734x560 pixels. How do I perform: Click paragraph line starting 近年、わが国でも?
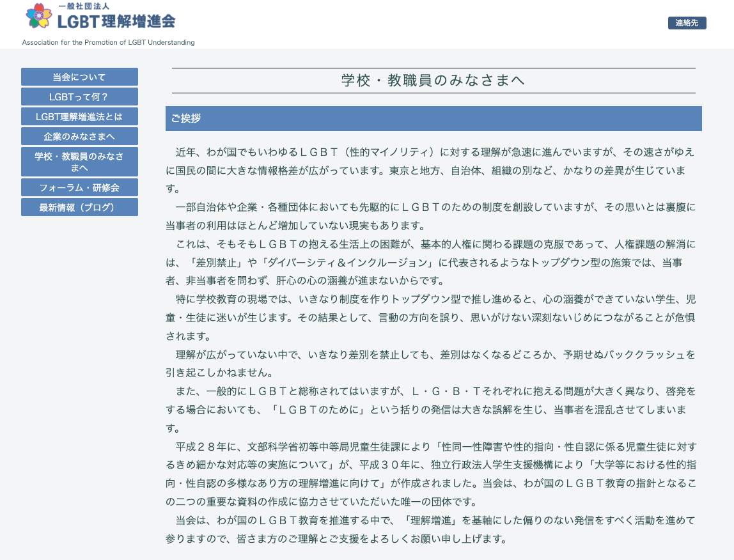tap(435, 152)
